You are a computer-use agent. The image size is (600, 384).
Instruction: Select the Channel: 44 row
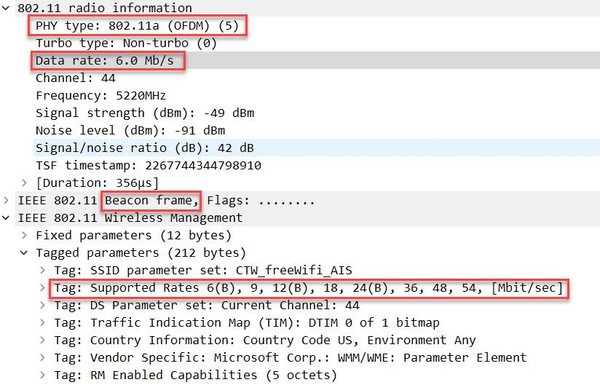coord(75,78)
